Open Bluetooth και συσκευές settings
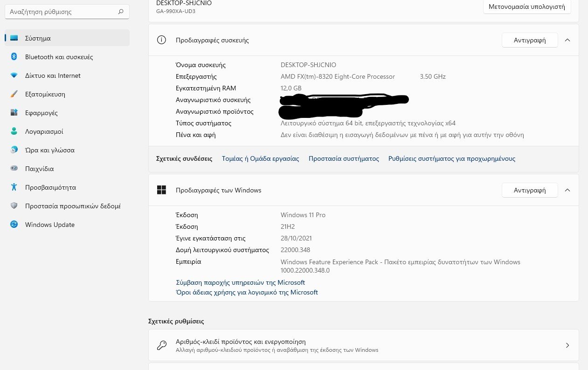The height and width of the screenshot is (370, 588). point(67,57)
